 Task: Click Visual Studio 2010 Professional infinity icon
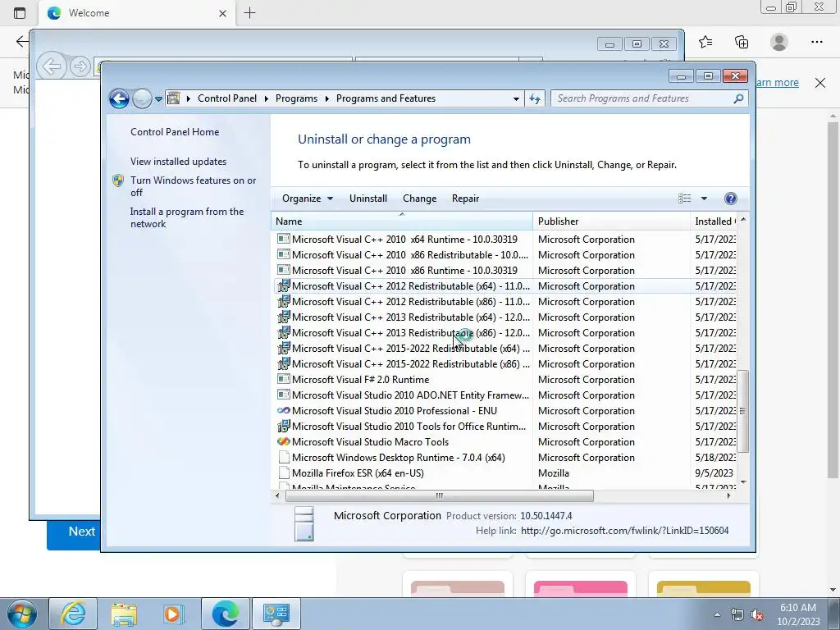tap(283, 411)
